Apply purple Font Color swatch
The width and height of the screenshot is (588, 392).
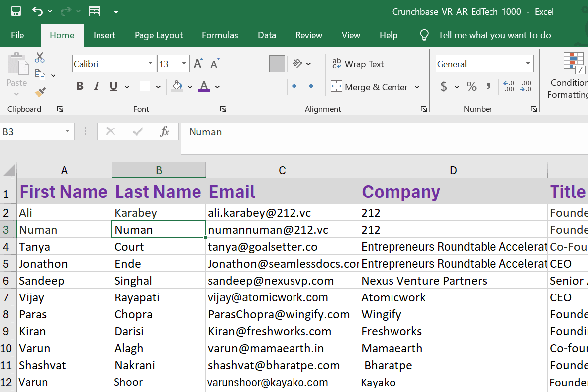[204, 86]
